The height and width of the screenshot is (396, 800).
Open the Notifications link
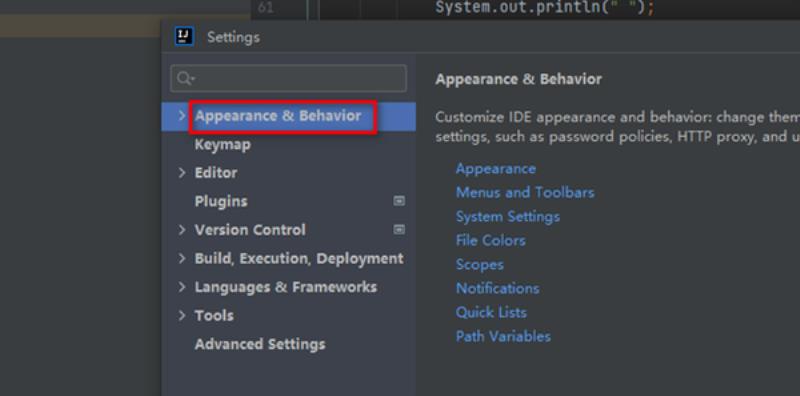[497, 289]
